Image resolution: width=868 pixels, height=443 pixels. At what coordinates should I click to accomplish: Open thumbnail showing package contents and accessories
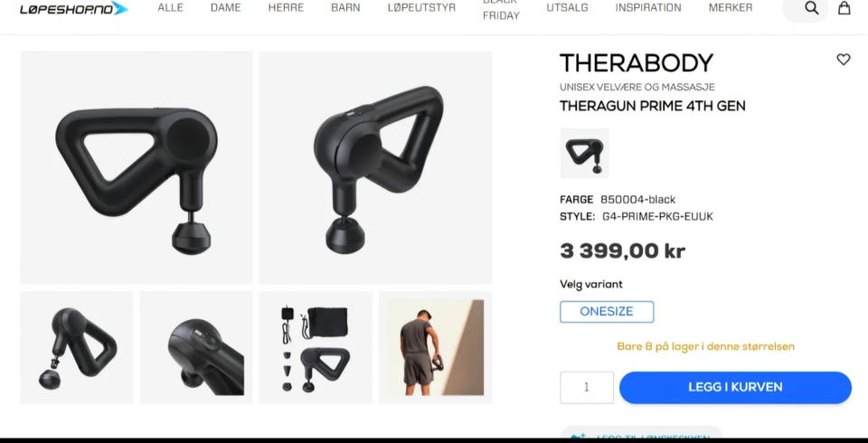316,347
